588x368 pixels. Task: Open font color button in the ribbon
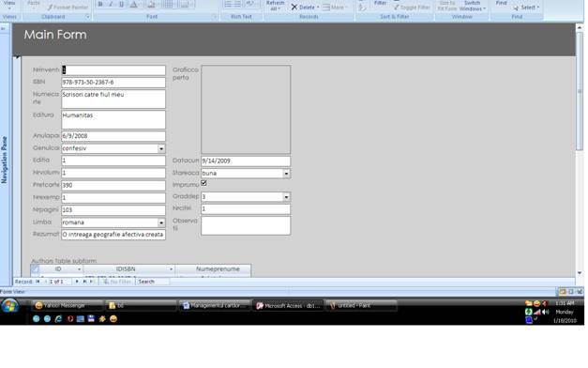point(134,4)
